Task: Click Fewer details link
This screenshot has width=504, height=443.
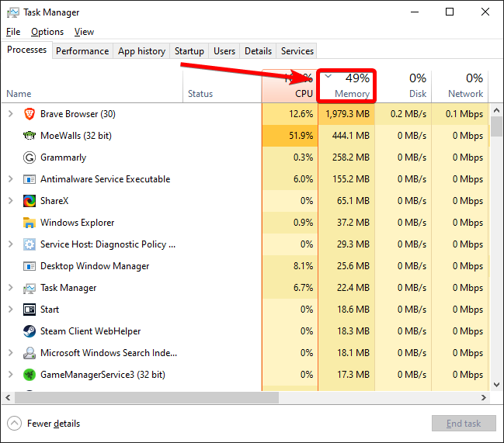Action: point(54,424)
